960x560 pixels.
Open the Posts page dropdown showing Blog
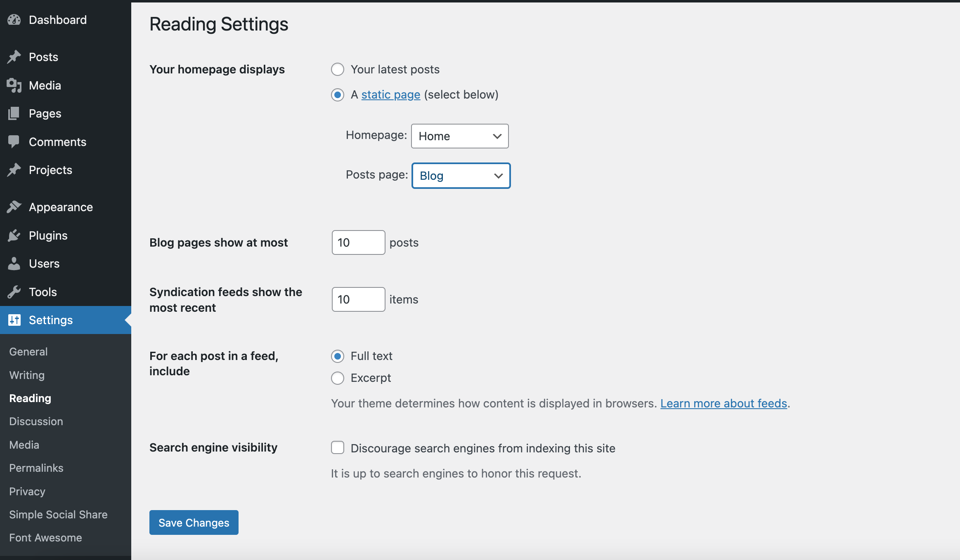461,176
